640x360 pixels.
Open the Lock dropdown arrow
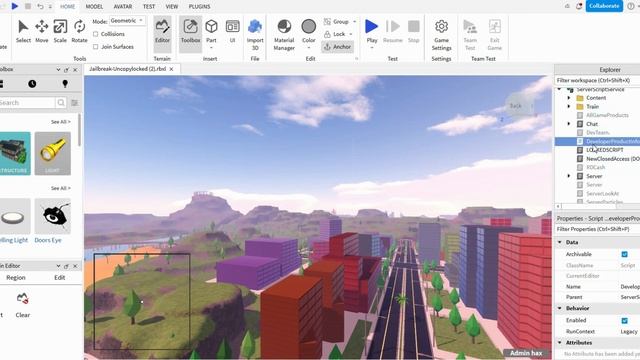pos(351,34)
